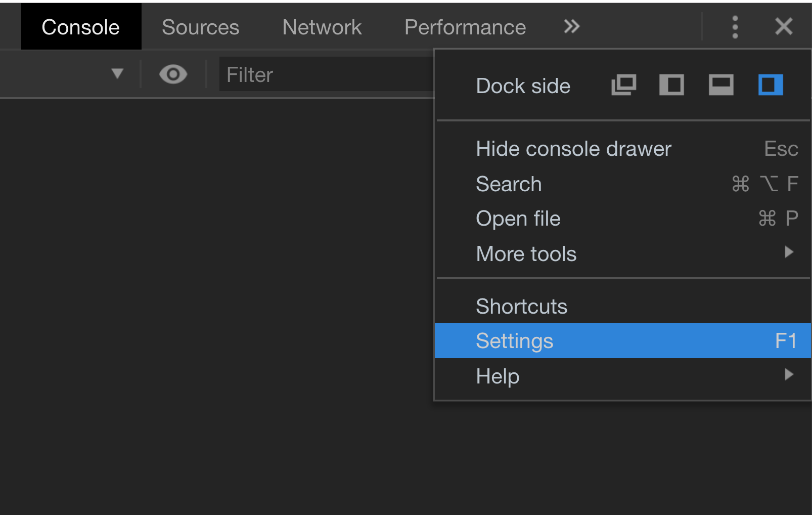Switch to the Console tab

81,27
